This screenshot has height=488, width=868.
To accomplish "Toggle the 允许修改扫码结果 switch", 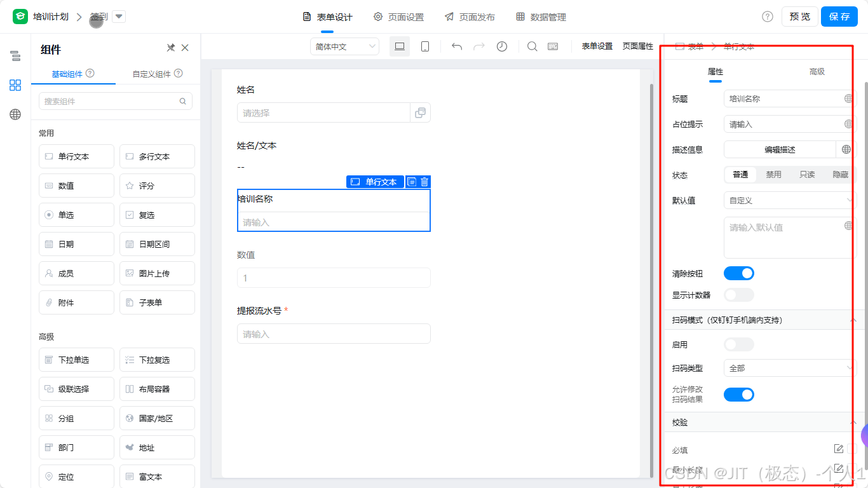I will coord(739,395).
